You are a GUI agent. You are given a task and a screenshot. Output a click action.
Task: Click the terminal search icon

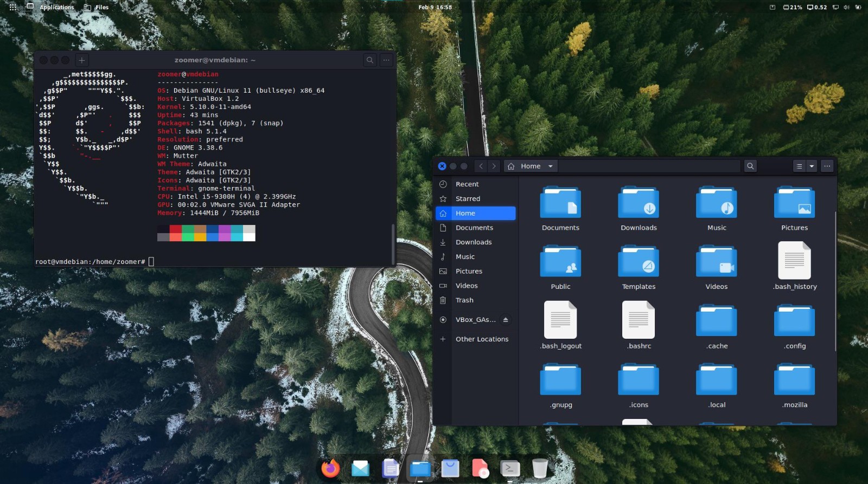370,60
